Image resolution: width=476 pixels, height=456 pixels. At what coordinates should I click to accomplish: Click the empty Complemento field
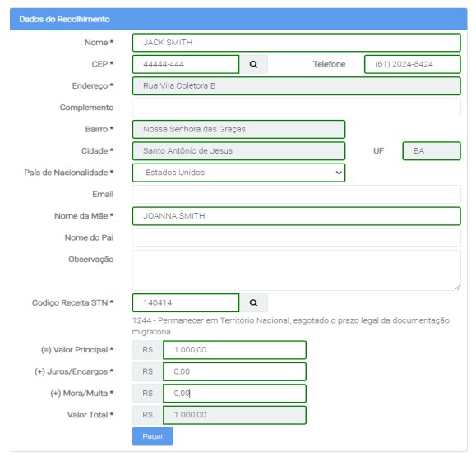click(x=296, y=108)
